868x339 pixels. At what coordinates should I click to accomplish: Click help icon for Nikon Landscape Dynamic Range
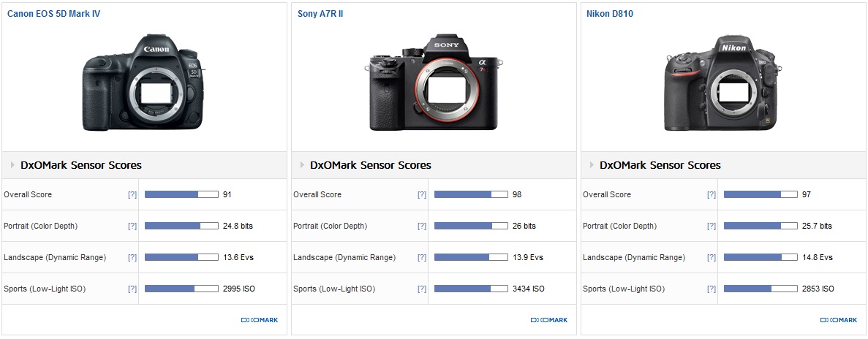pyautogui.click(x=712, y=258)
